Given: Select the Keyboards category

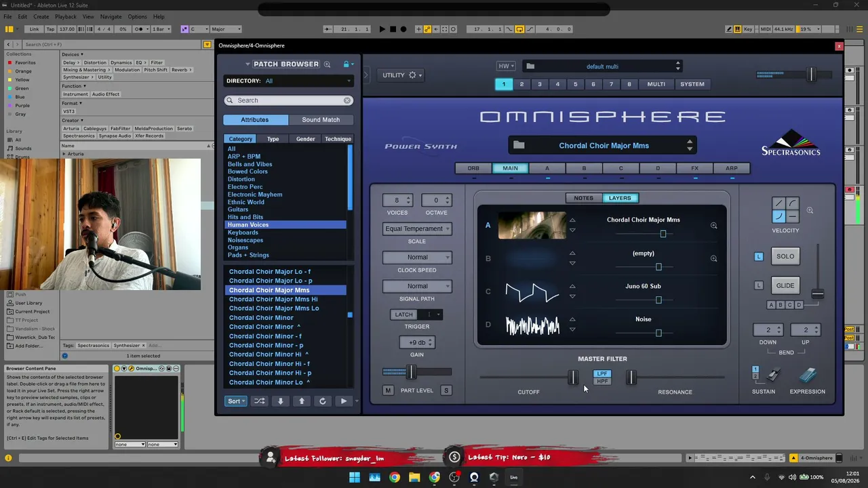Looking at the screenshot, I should tap(243, 232).
